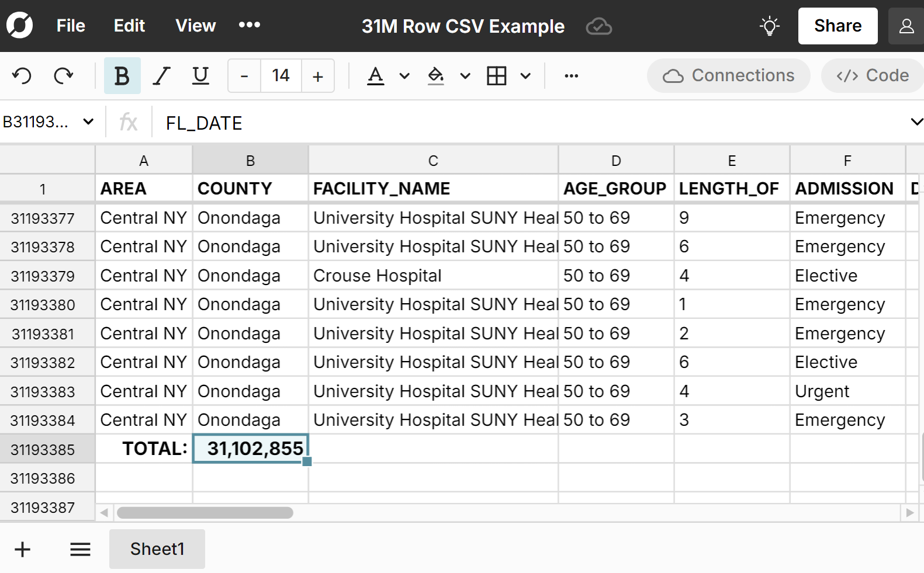This screenshot has height=573, width=924.
Task: Expand the fill color dropdown arrow
Action: pyautogui.click(x=465, y=76)
